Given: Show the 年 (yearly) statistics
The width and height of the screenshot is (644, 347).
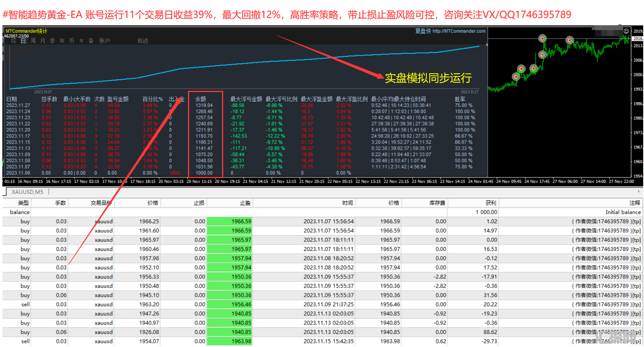Looking at the screenshot, I should pos(62,41).
